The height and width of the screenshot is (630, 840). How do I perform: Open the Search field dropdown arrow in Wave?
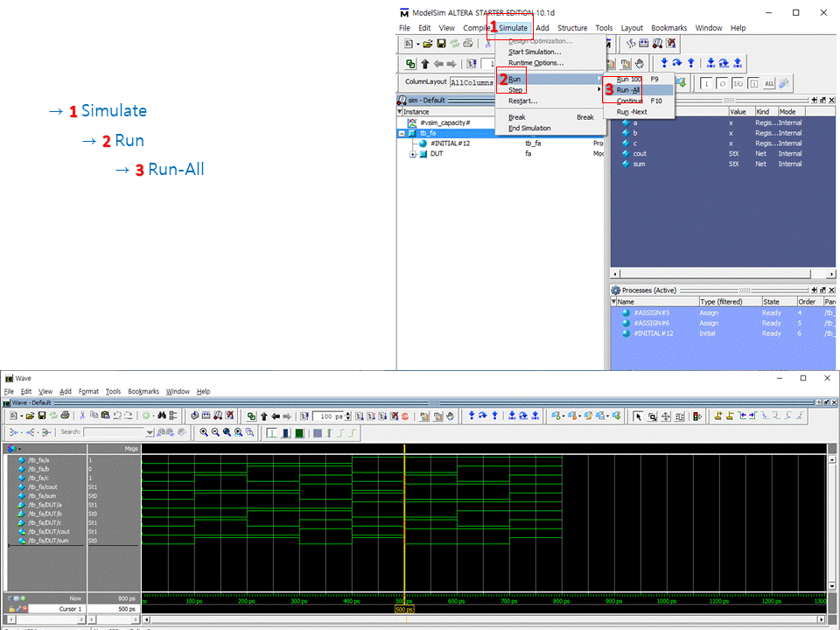(150, 432)
